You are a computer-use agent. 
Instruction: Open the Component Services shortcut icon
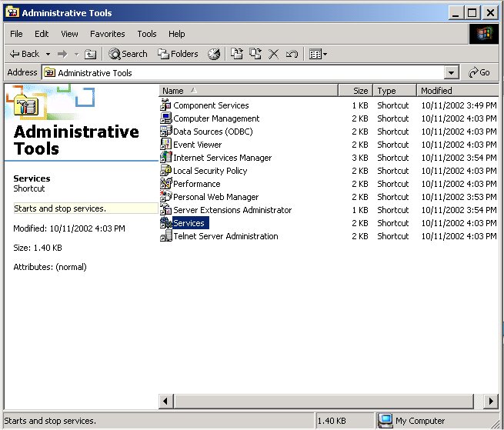(166, 105)
